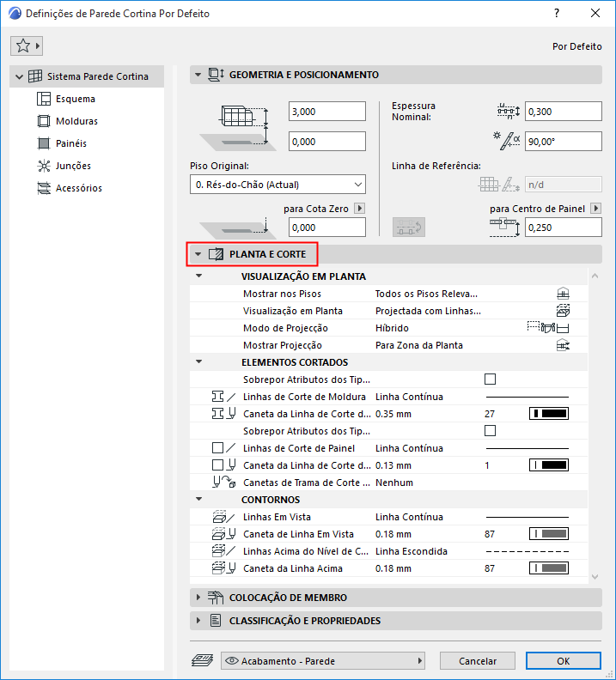616x680 pixels.
Task: Open para Cota Zero arrow menu
Action: click(x=359, y=208)
